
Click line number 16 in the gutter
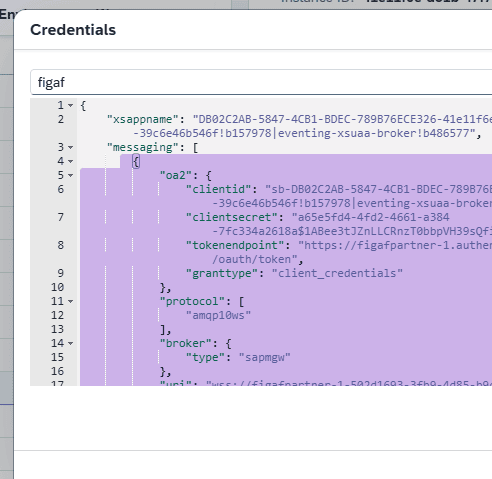coord(57,371)
